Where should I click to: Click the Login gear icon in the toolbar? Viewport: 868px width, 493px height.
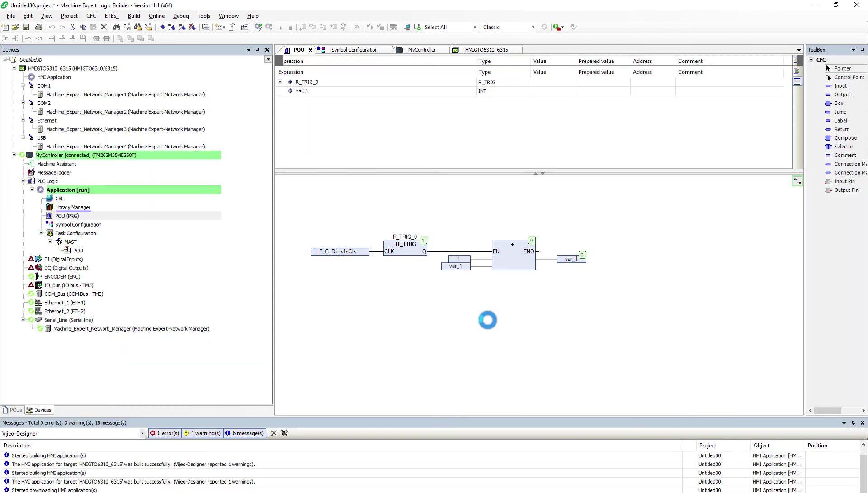258,27
